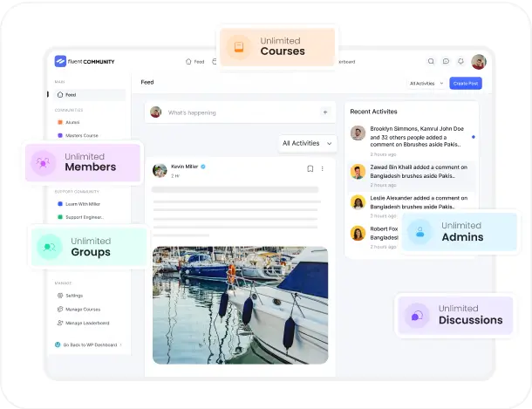Image resolution: width=532 pixels, height=409 pixels.
Task: Click the plus icon in post composer
Action: (325, 112)
